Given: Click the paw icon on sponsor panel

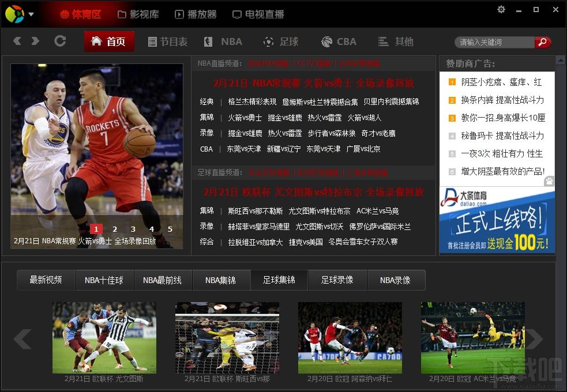Looking at the screenshot, I should pyautogui.click(x=549, y=181).
